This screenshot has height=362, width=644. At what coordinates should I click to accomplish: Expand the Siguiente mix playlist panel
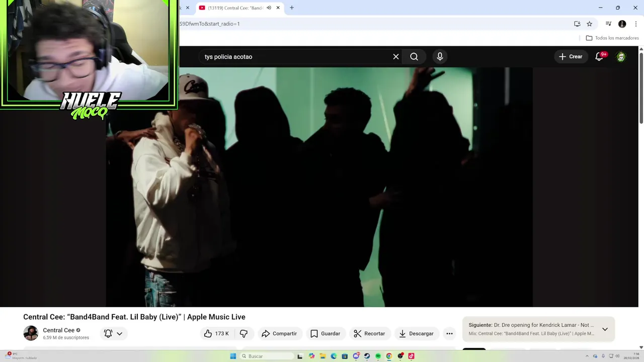(x=605, y=329)
